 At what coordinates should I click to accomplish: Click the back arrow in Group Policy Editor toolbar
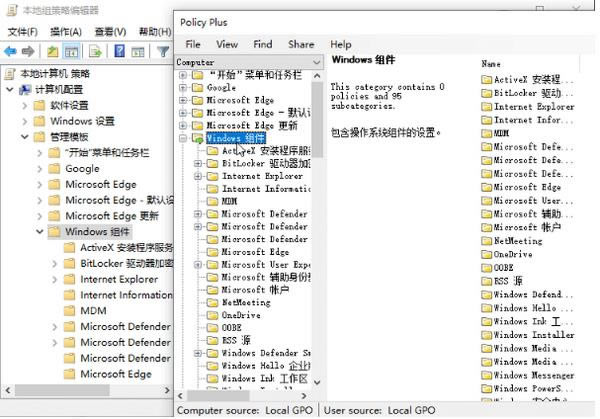tap(10, 51)
